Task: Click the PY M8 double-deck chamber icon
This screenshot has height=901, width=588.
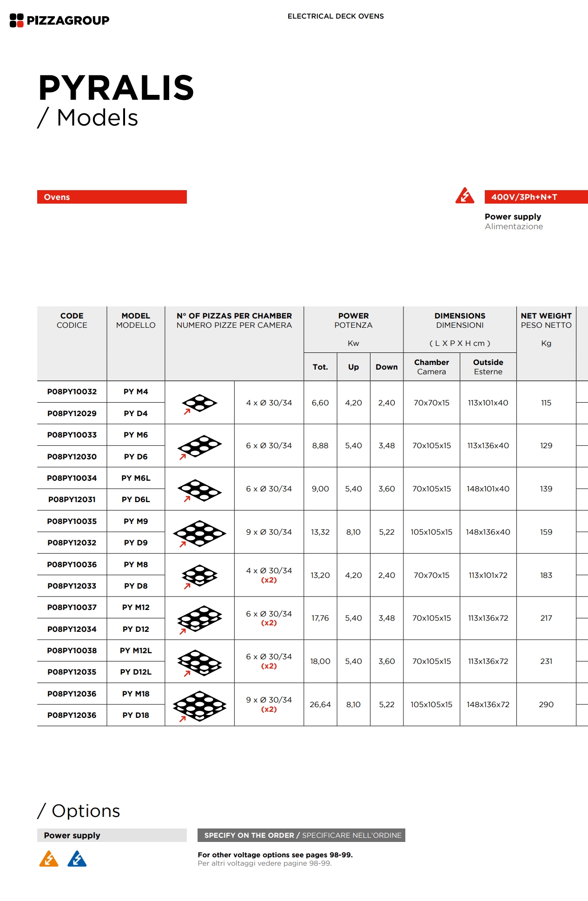Action: 199,576
